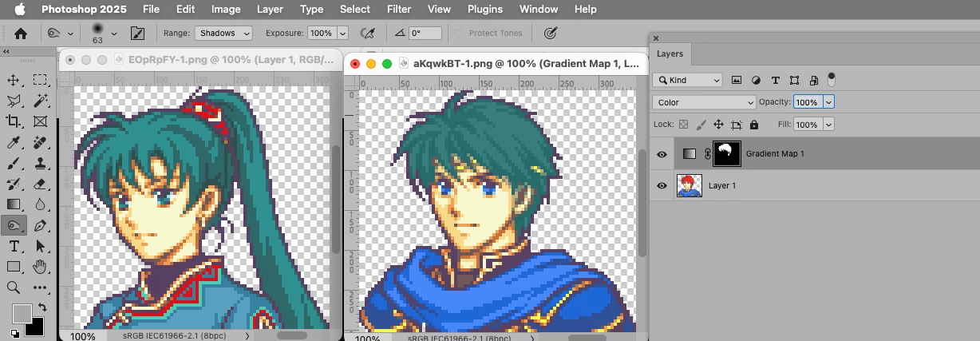Select the Eraser tool

coord(40,184)
